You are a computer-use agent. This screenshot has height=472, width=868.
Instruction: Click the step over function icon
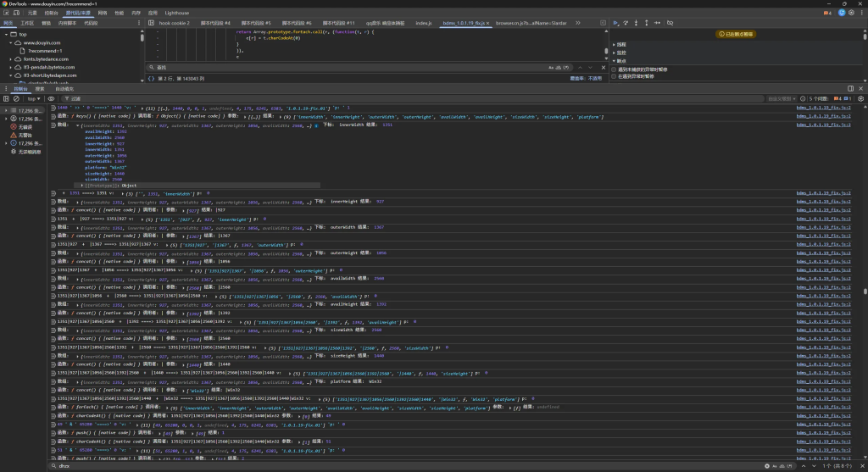coord(626,23)
